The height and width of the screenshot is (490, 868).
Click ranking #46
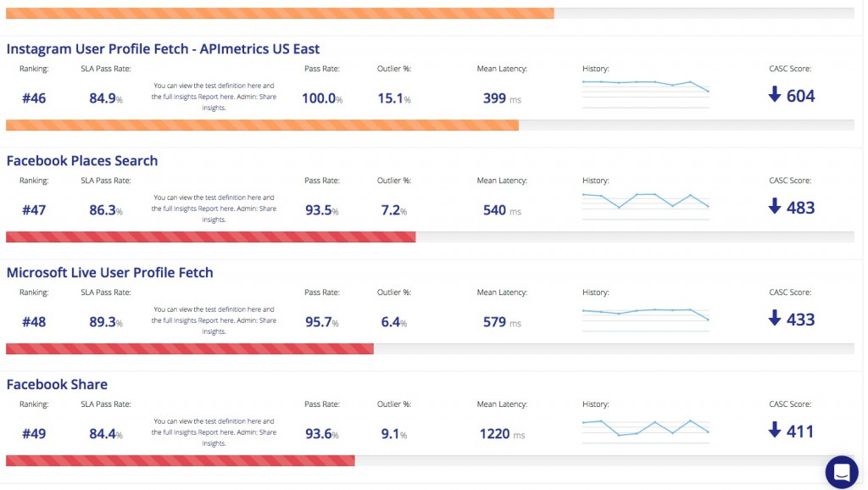pos(34,98)
